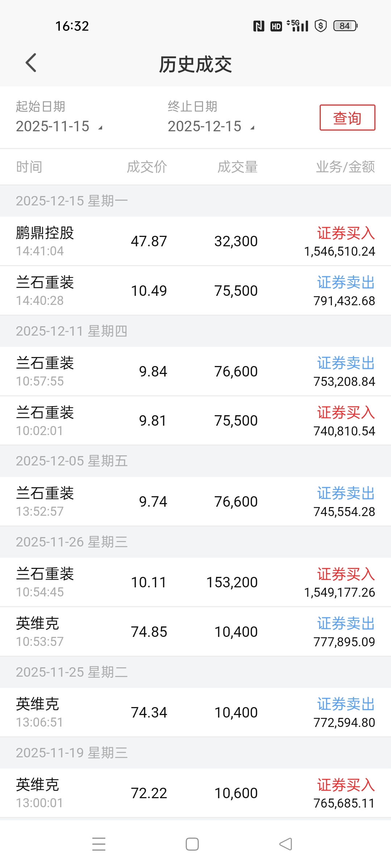Tap the 2025-12-11 星期四 date header

[x=72, y=331]
